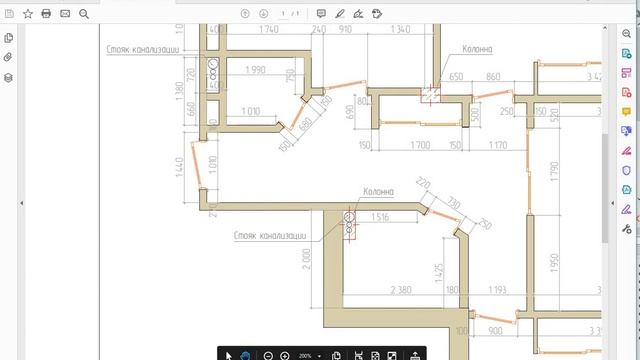Screen dimensions: 640x360
Task: Zoom out with the minus button
Action: coord(268,356)
